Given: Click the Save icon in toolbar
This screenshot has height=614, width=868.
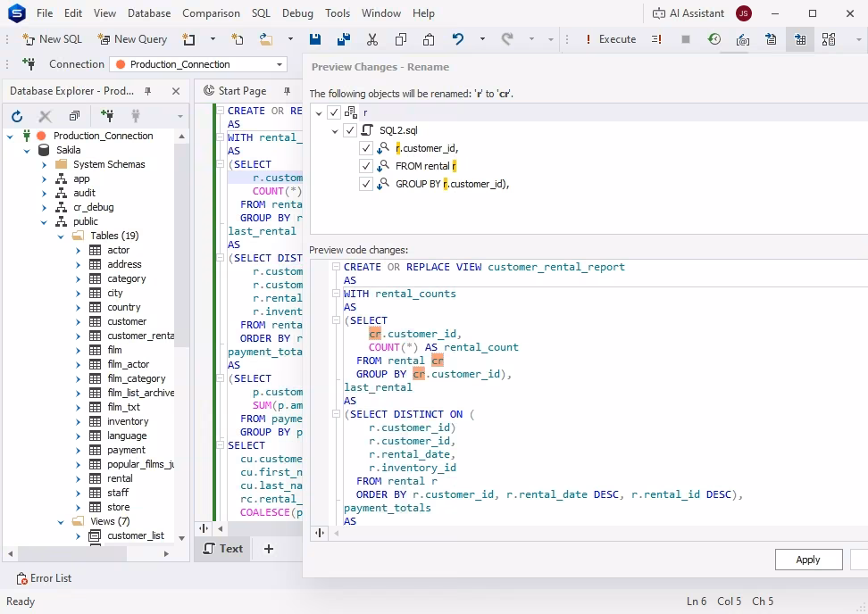Looking at the screenshot, I should pos(315,39).
